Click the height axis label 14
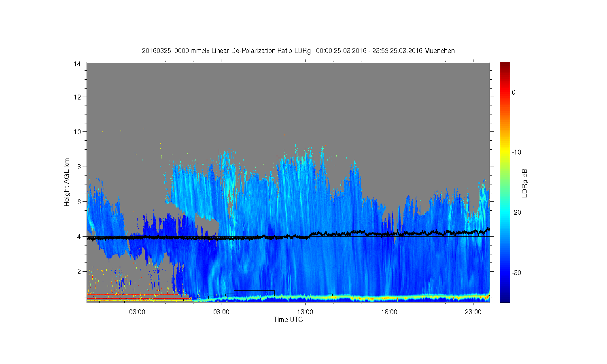The height and width of the screenshot is (364, 607). point(77,64)
